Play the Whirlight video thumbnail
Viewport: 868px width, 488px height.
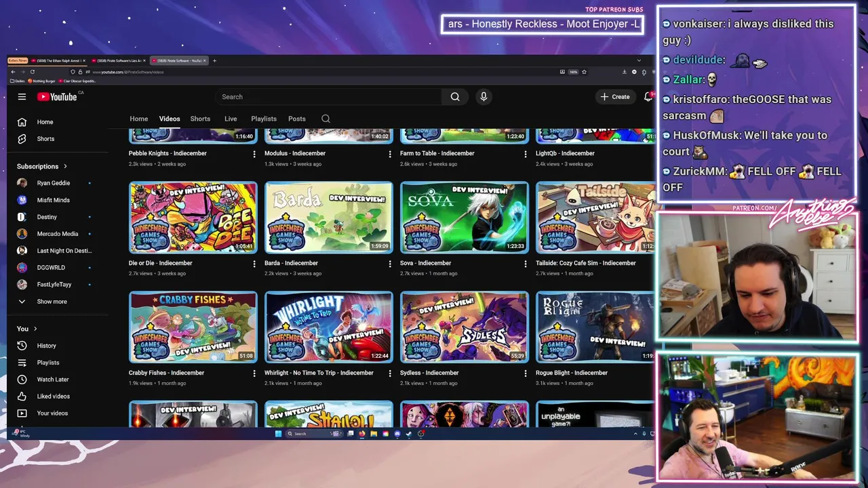pos(329,327)
